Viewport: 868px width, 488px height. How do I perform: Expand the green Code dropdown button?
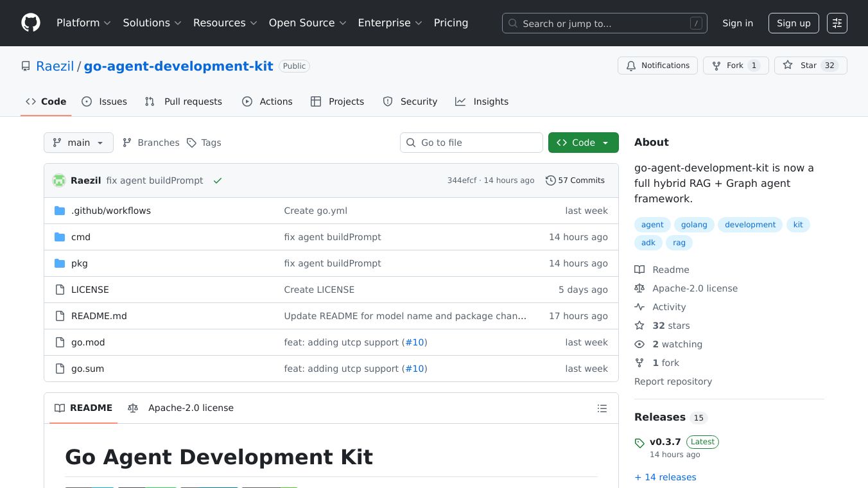point(583,143)
